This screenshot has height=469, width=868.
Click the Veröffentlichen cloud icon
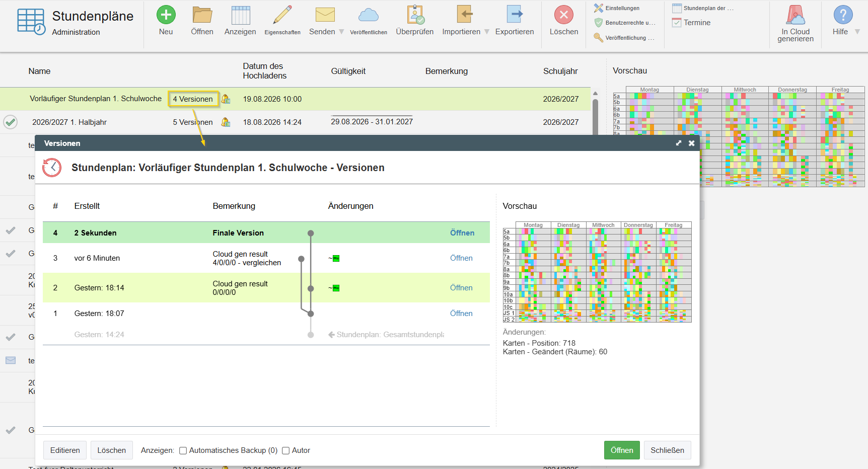tap(369, 15)
